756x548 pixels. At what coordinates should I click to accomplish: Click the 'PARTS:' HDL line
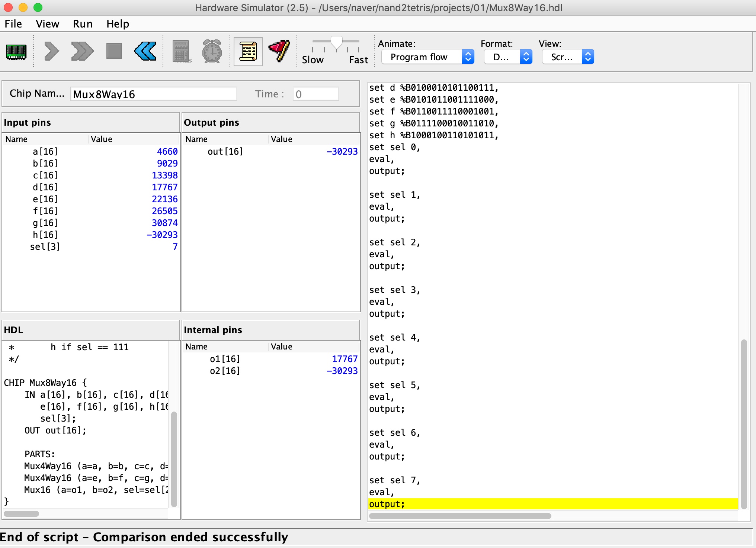40,454
